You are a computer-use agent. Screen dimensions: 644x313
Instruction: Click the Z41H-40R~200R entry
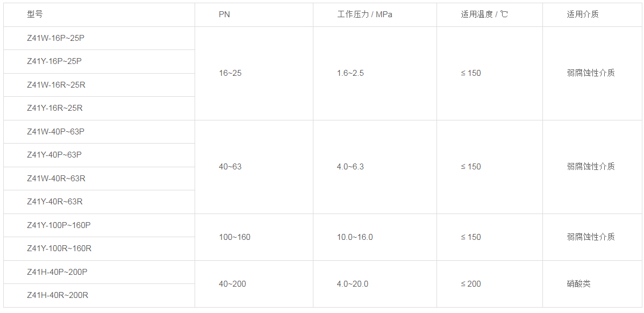pos(58,295)
